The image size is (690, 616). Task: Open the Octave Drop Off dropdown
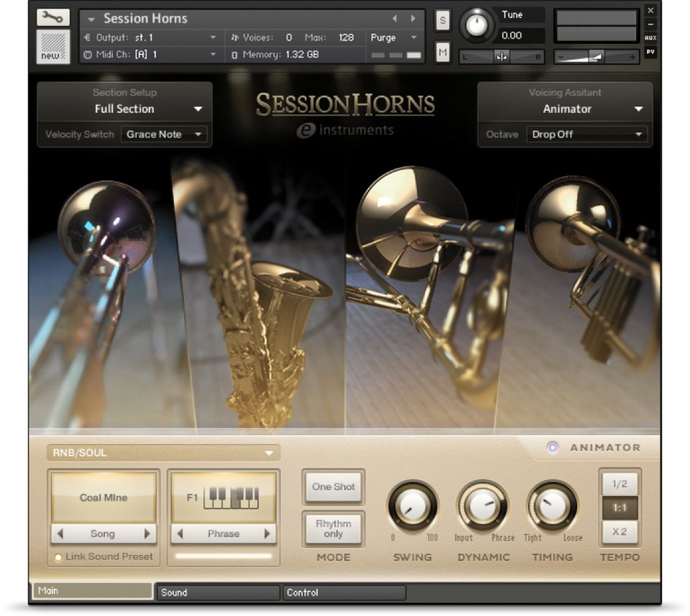coord(586,134)
